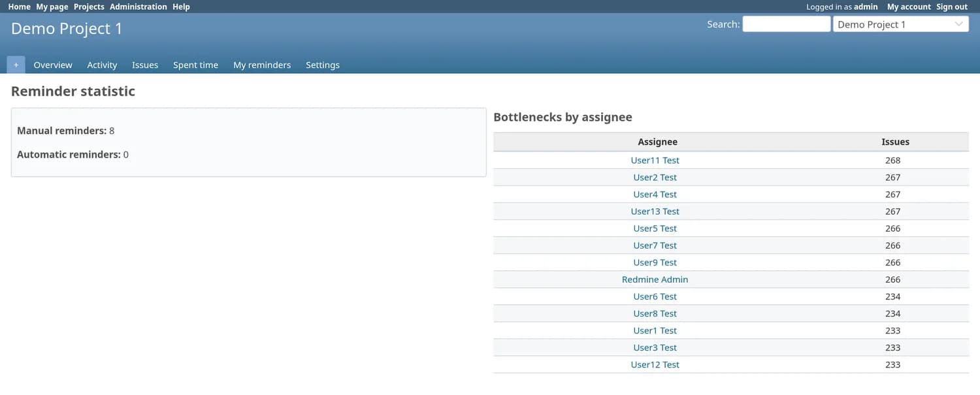The width and height of the screenshot is (980, 395).
Task: Open the admin user profile link
Action: 866,7
